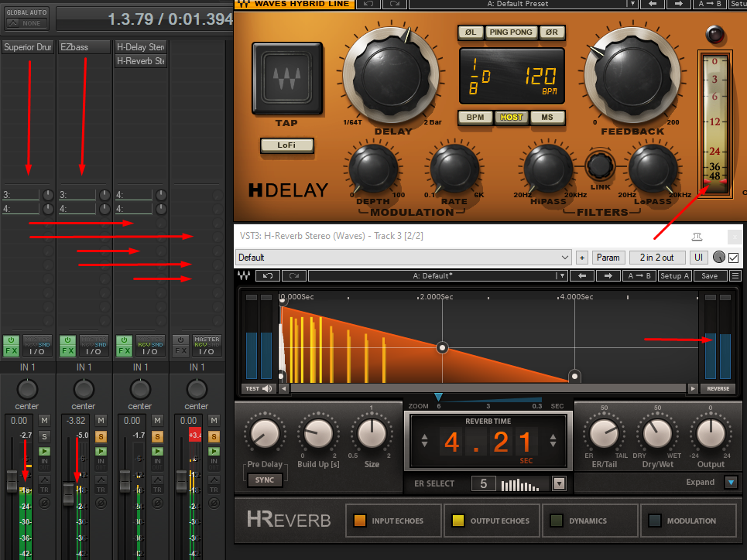Enable PING PONG mode in H-Delay
Screen dimensions: 747x560
point(511,32)
